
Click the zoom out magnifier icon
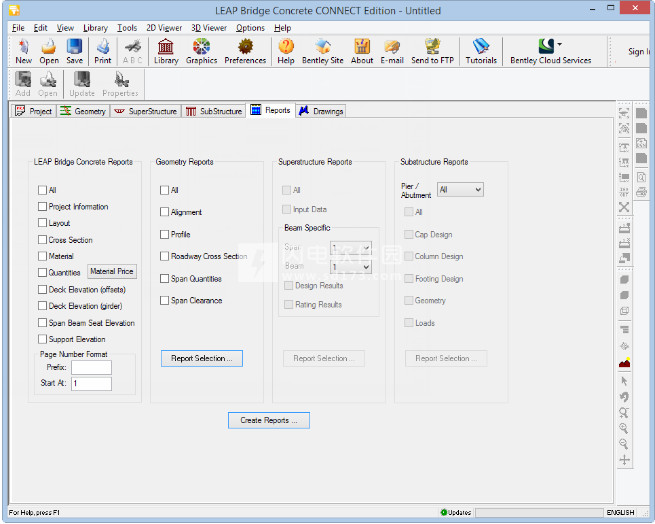pyautogui.click(x=624, y=444)
